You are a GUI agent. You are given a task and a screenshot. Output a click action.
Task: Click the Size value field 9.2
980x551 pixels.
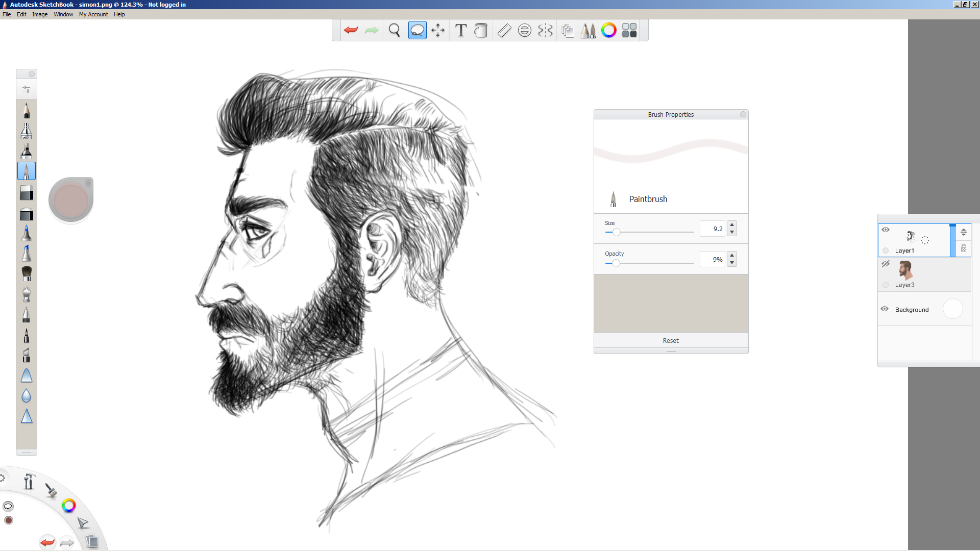point(713,229)
